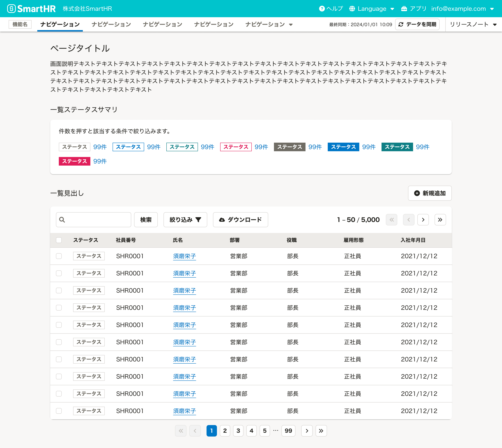This screenshot has width=502, height=448.
Task: Click the SmartHR logo icon
Action: (x=11, y=9)
